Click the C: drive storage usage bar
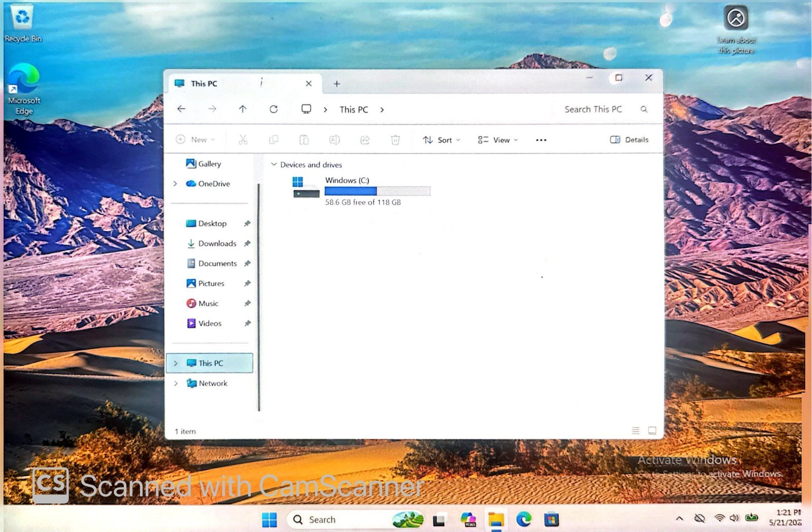 377,191
